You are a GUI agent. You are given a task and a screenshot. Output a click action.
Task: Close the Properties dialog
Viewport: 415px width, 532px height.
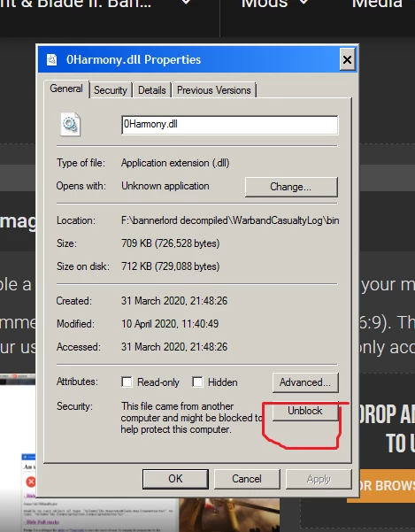[347, 59]
